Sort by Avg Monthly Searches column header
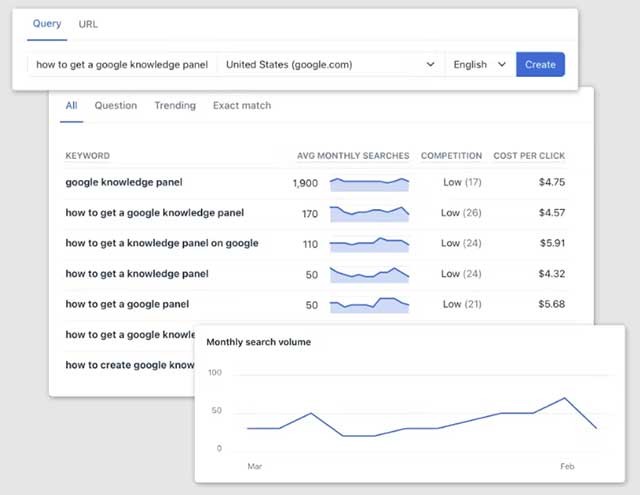Screen dimensions: 640x495 (x=353, y=156)
